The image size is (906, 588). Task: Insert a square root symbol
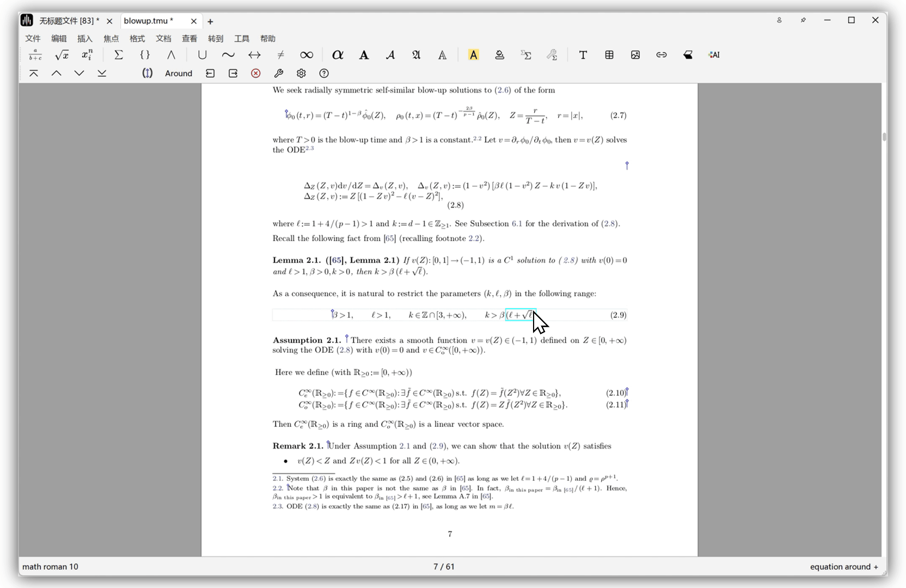pyautogui.click(x=62, y=55)
